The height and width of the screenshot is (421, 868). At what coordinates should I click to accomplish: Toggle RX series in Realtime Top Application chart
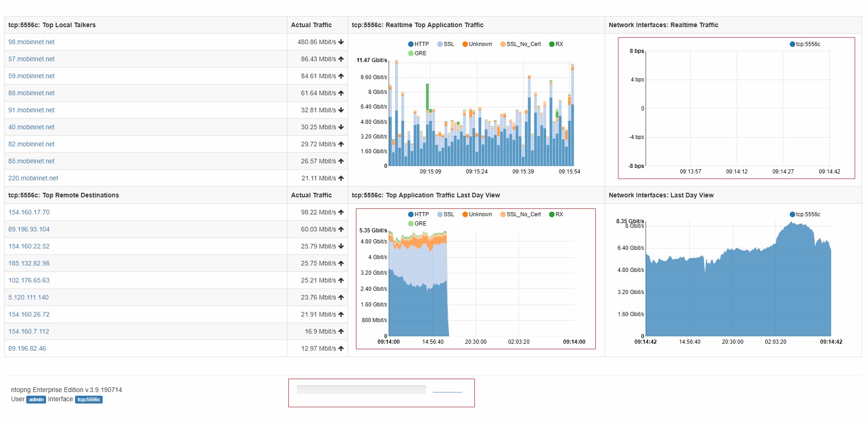tap(556, 44)
